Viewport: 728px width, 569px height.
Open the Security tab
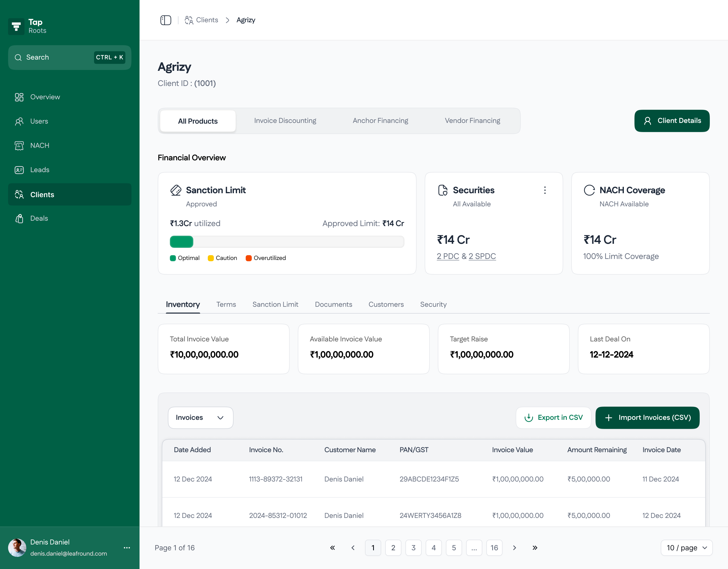point(433,304)
